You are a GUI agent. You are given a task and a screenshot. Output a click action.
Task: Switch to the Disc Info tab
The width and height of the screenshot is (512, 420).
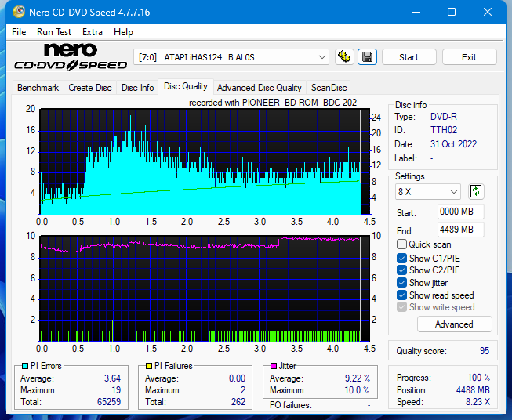(137, 88)
